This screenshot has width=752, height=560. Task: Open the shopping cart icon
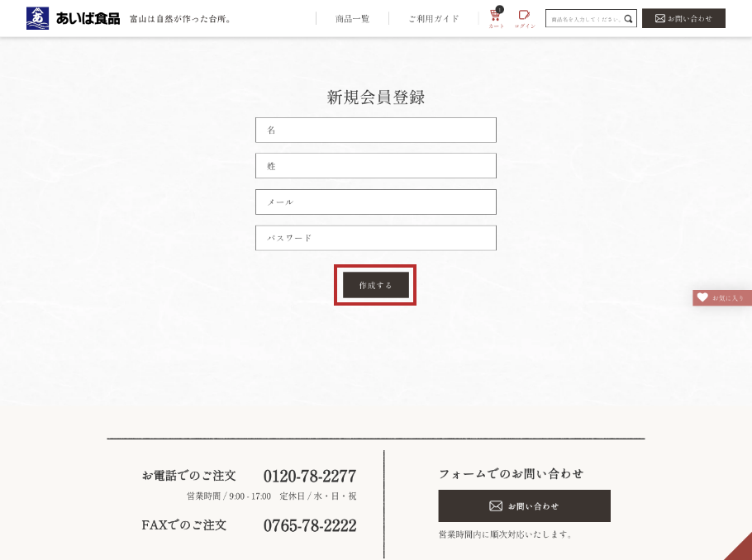[496, 18]
